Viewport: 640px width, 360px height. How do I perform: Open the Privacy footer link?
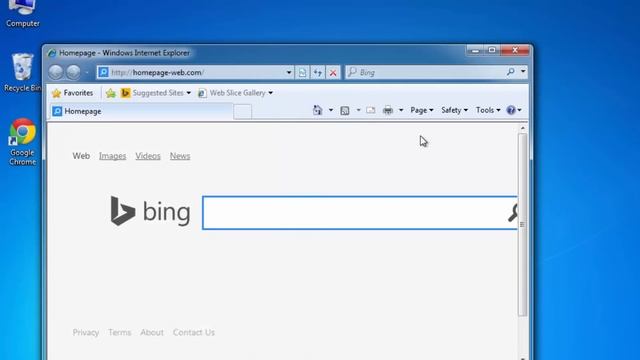pos(86,332)
